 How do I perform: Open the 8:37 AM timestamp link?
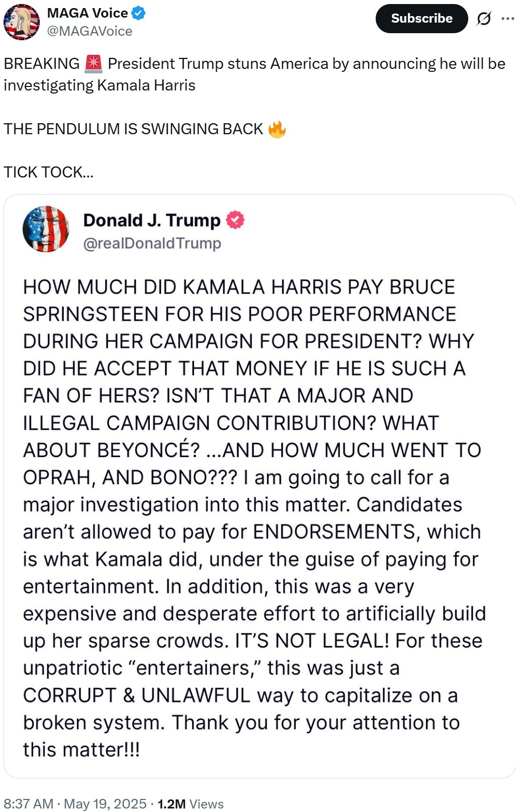(28, 803)
